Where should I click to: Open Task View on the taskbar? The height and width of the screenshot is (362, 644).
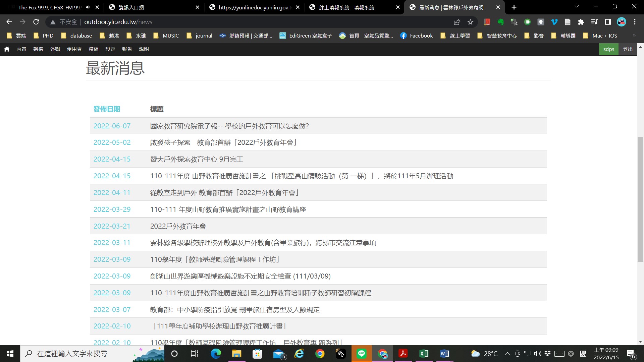point(195,354)
